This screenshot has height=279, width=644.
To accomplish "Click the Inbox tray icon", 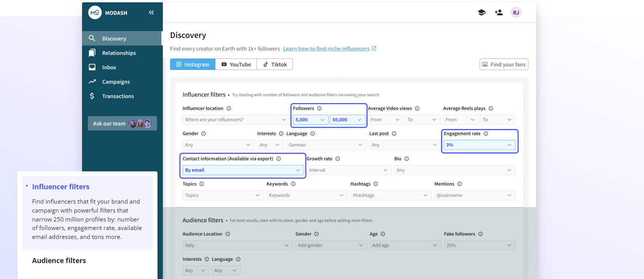I will coord(92,67).
